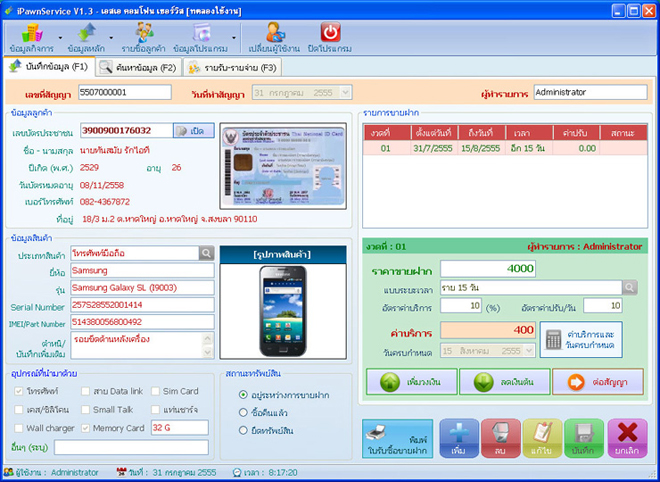Image resolution: width=660 pixels, height=482 pixels.
Task: Click the ผู้ใช้งาน user icon in status bar
Action: coord(8,472)
